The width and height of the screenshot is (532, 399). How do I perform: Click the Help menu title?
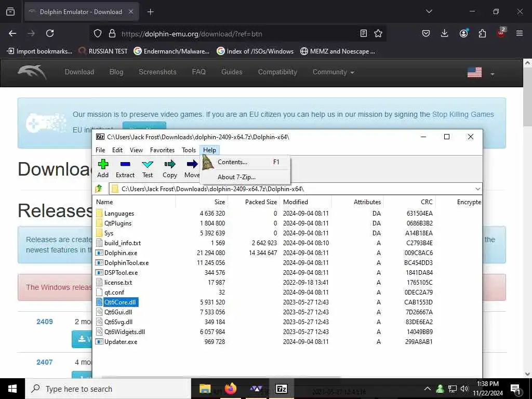(209, 150)
